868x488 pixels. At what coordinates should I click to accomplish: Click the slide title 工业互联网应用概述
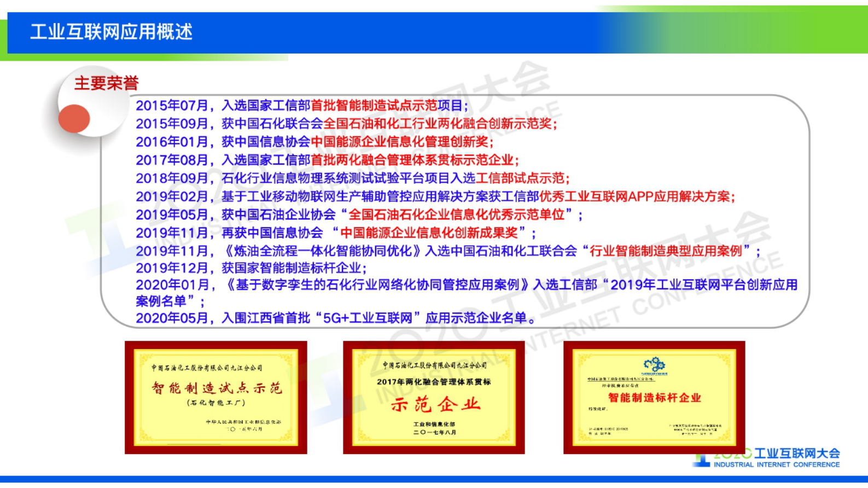tap(112, 32)
